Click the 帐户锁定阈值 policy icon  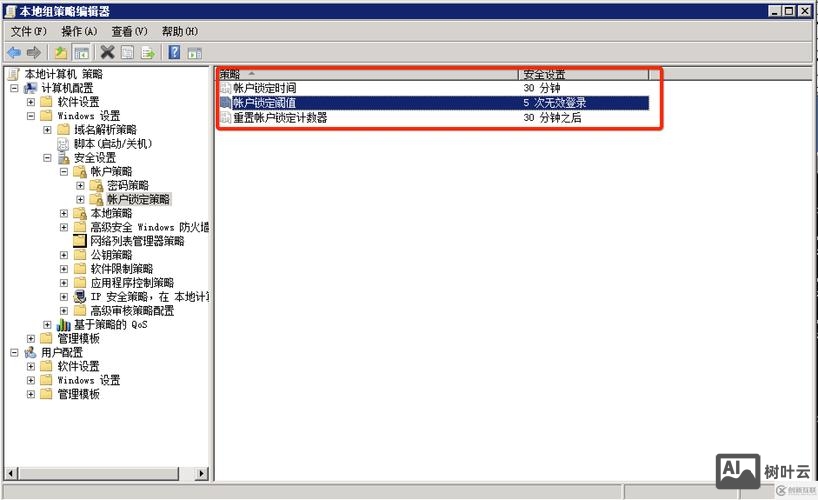[225, 103]
